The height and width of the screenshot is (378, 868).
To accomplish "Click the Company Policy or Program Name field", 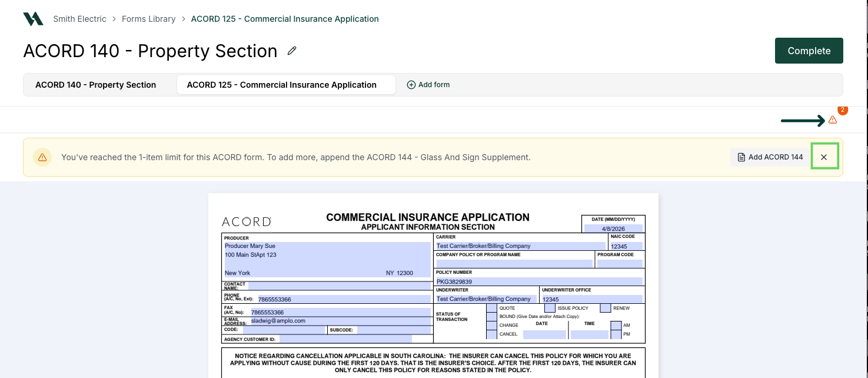I will click(514, 264).
